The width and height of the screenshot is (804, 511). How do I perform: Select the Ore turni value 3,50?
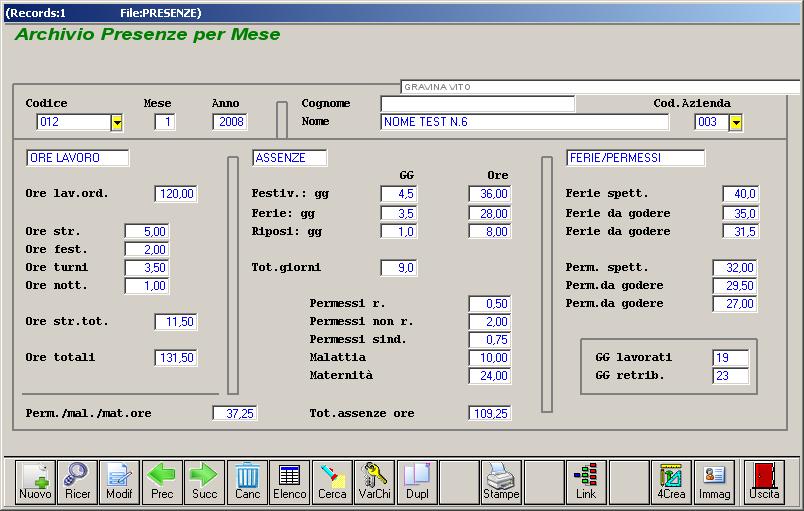(x=147, y=268)
